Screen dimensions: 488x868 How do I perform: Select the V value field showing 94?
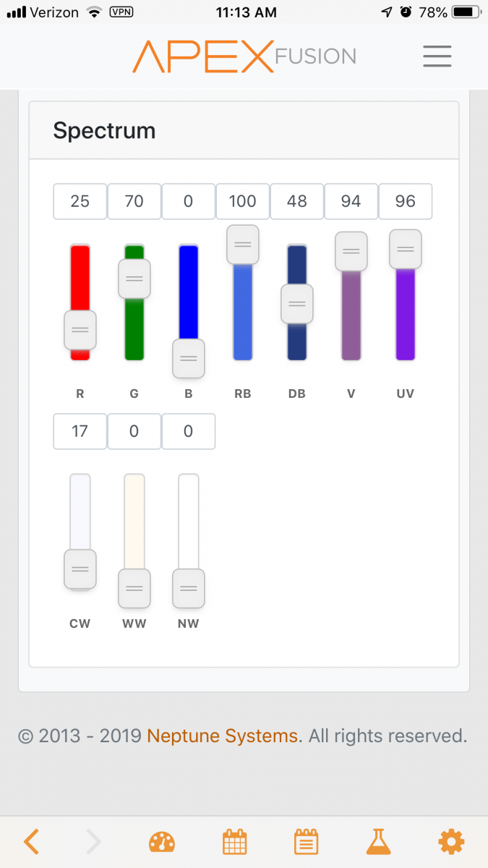click(x=351, y=201)
